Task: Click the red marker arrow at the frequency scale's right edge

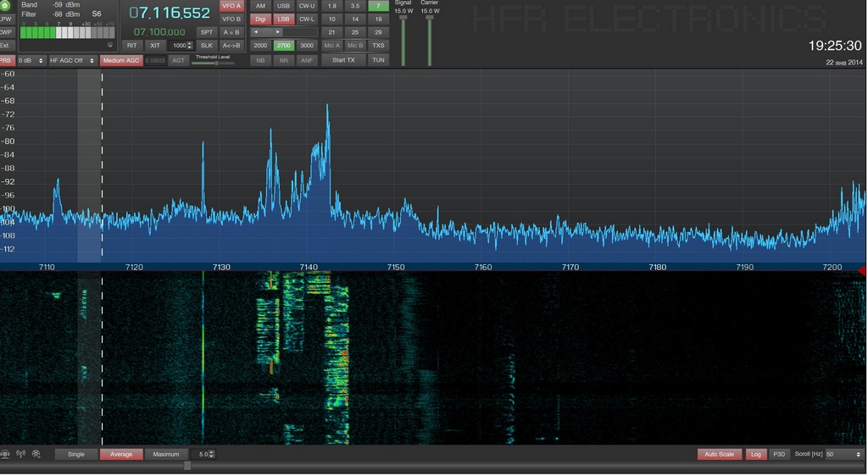Action: pos(862,270)
